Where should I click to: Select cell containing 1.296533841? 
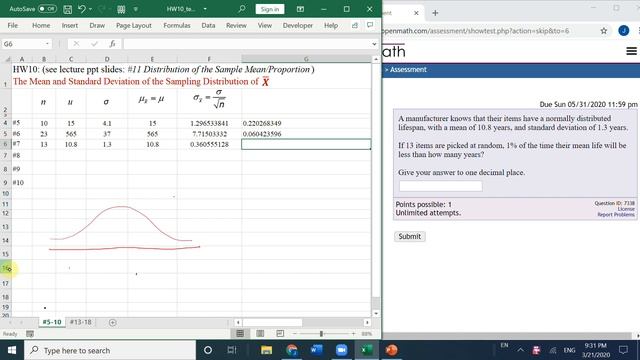[209, 123]
